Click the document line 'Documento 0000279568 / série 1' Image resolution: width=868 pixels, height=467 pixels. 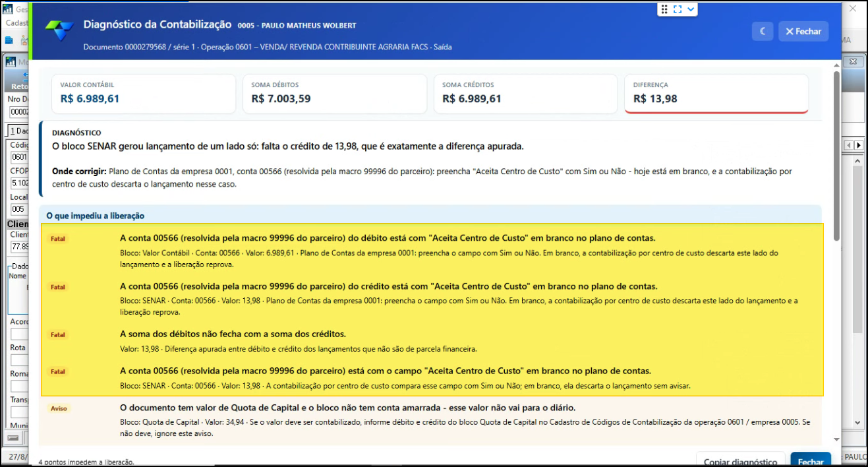pyautogui.click(x=140, y=47)
